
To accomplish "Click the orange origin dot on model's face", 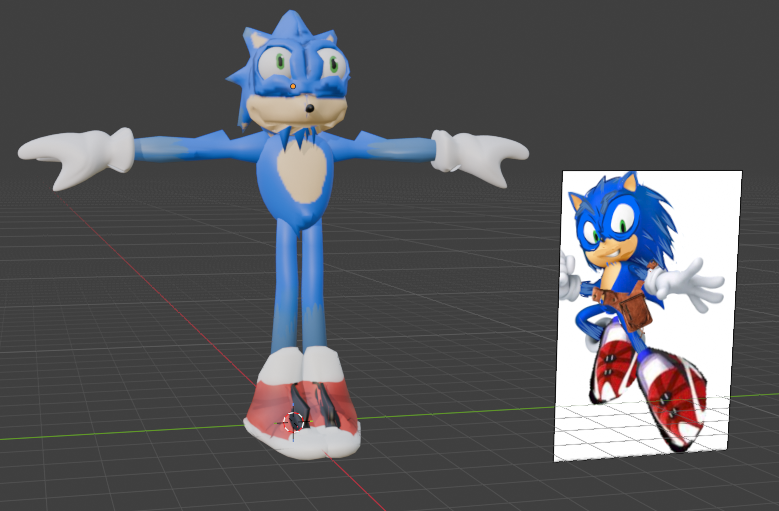I will click(x=293, y=86).
